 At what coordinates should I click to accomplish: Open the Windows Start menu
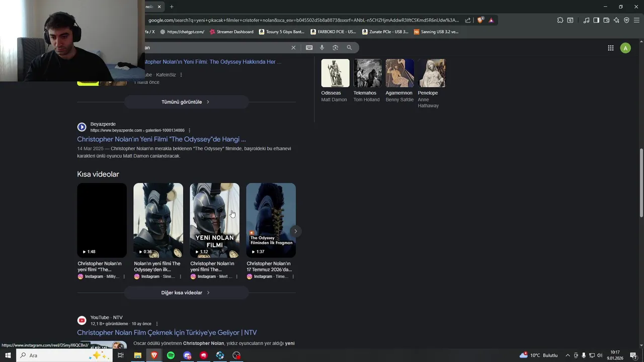point(8,355)
